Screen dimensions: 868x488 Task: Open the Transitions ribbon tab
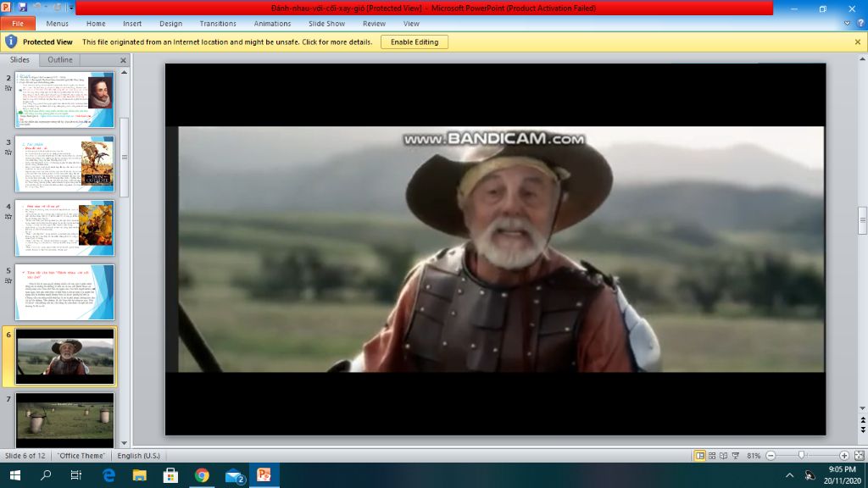point(218,23)
